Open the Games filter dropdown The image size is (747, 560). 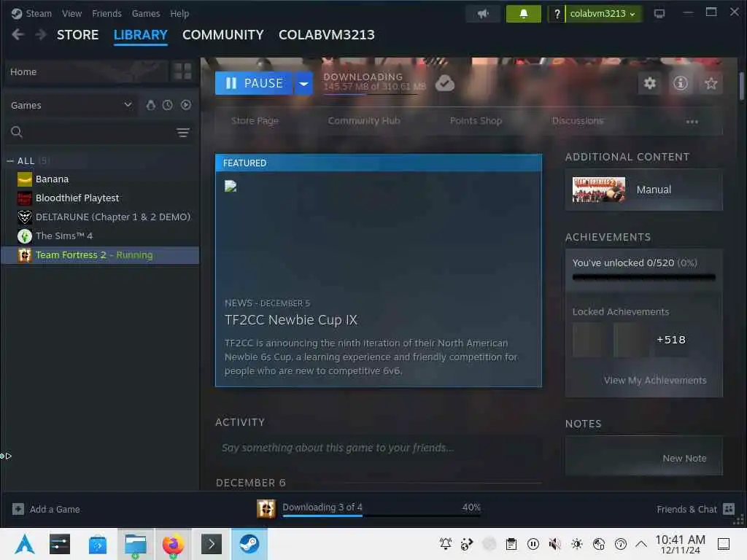[x=71, y=105]
